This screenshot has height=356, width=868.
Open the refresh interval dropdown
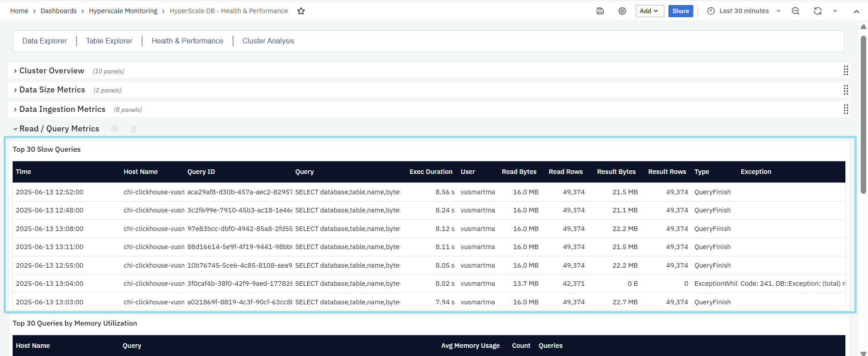pos(835,11)
